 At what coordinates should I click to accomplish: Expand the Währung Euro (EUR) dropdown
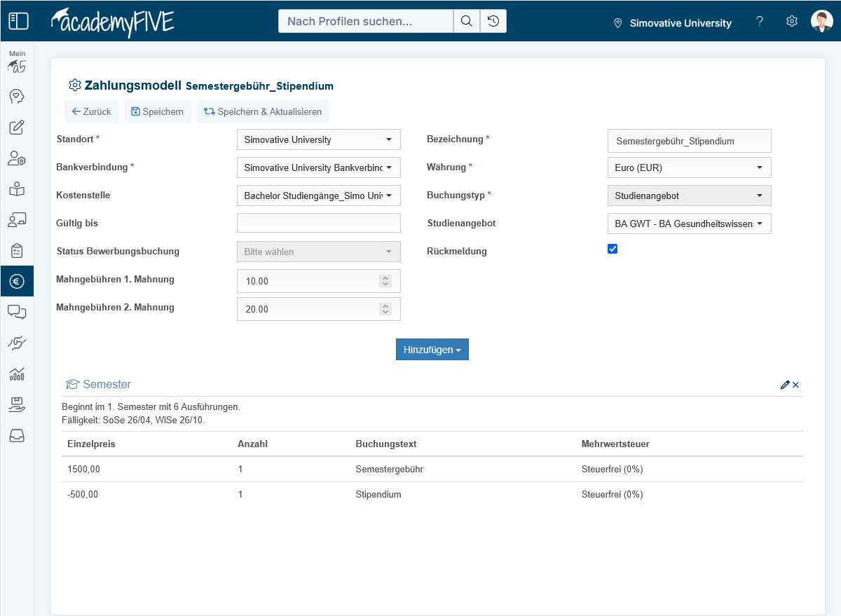[689, 167]
